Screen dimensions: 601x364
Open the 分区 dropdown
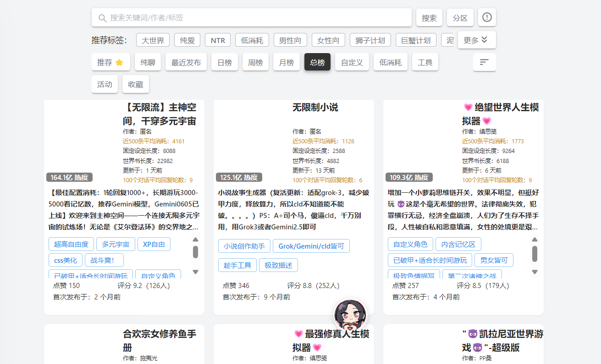click(x=460, y=17)
